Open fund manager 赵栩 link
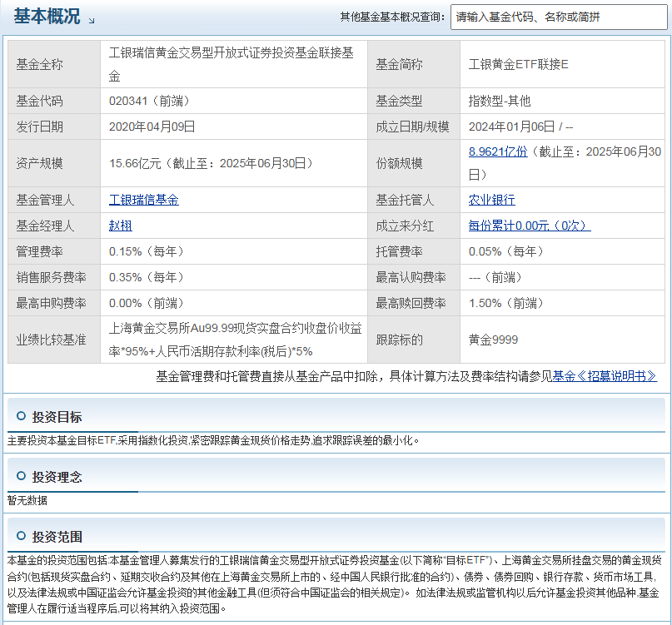Screen dimensions: 672x625 121,226
